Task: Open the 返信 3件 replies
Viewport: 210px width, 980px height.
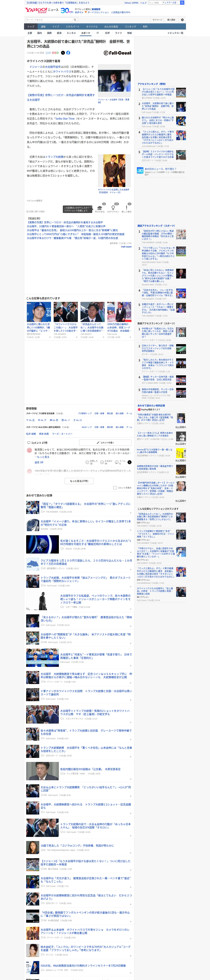Action: [x=39, y=463]
